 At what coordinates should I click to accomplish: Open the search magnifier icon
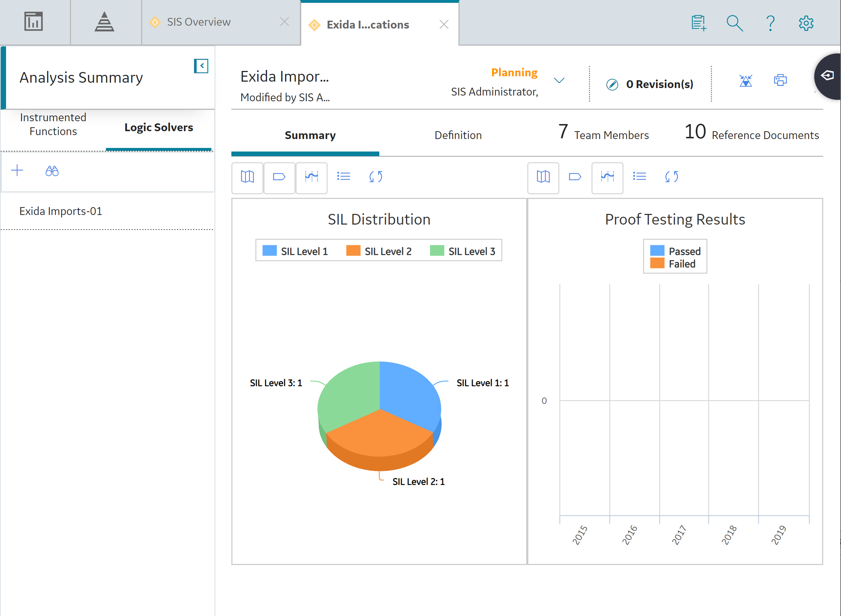click(x=735, y=23)
